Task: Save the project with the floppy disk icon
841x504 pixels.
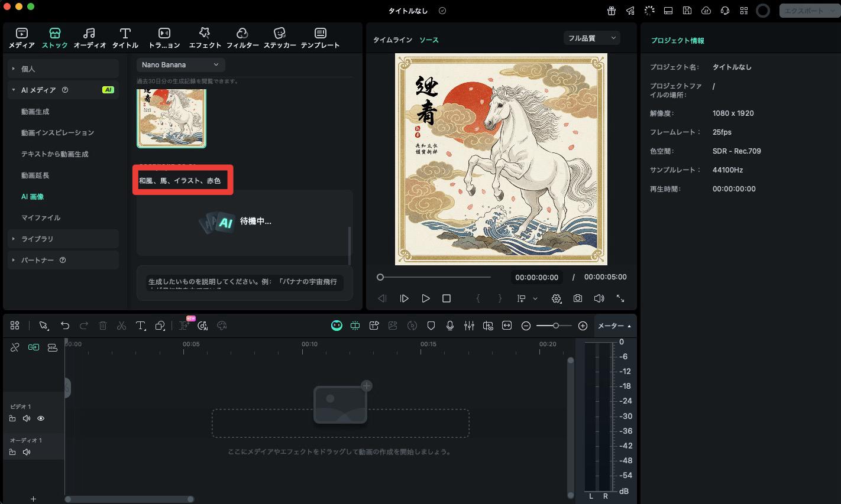Action: (687, 10)
